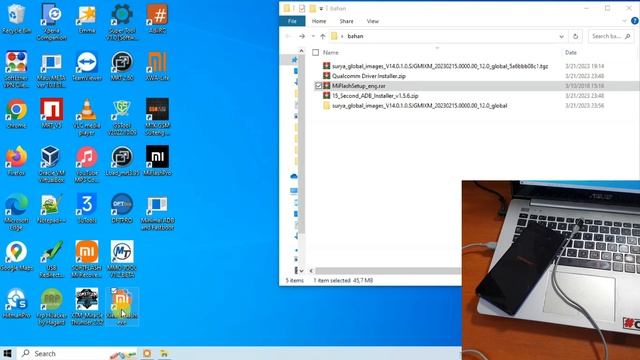Image resolution: width=640 pixels, height=360 pixels.
Task: Open TeamViewer desktop shortcut
Action: [87, 66]
